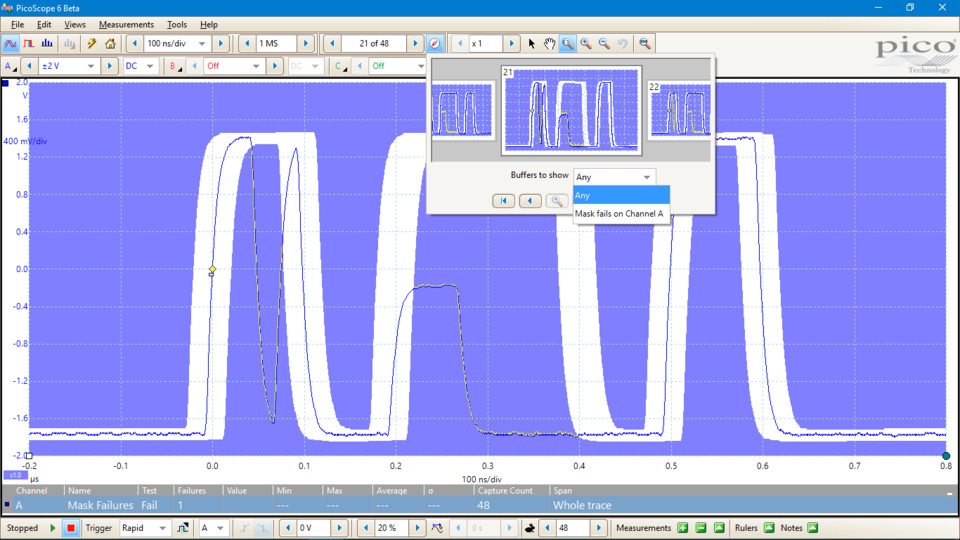Open the Tools menu
Screen dimensions: 960x540
pos(177,24)
